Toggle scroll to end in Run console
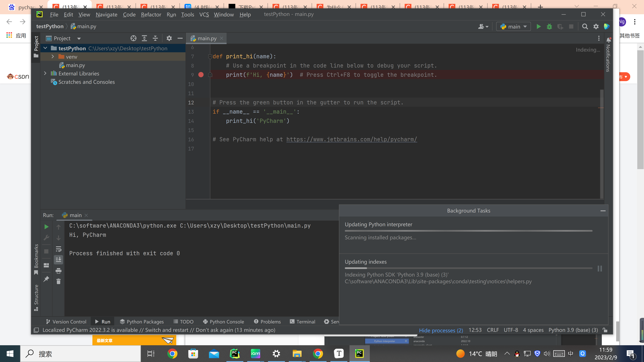Screen dimensions: 644x362 point(59,260)
